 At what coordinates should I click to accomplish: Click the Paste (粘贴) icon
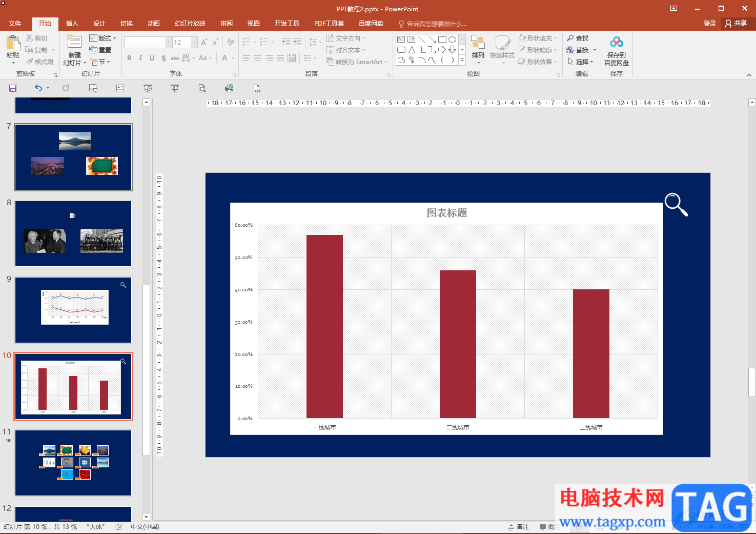13,43
